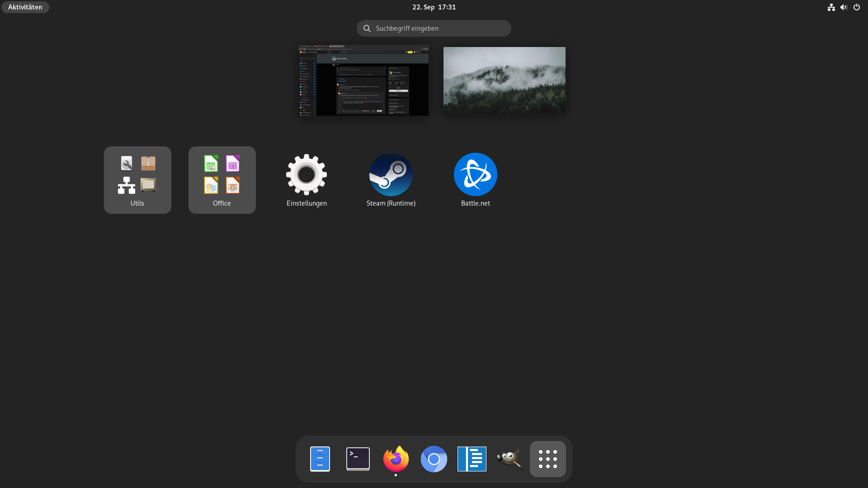Click the code editor window preview

pyautogui.click(x=363, y=80)
